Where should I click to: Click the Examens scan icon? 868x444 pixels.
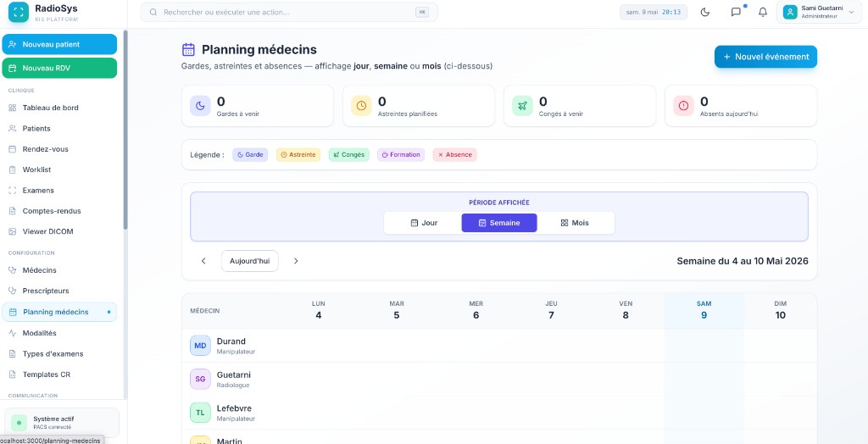pyautogui.click(x=12, y=191)
